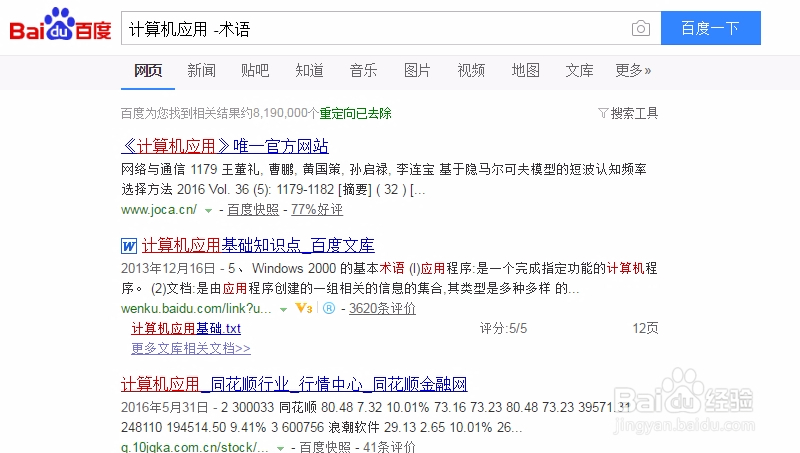Viewport: 800px width, 453px height.
Task: Click the 12页 page count text
Action: point(645,328)
